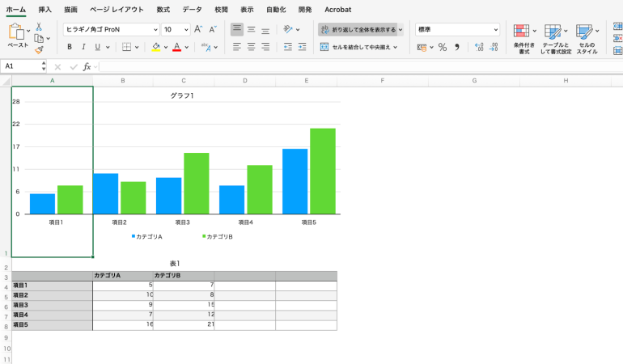The width and height of the screenshot is (623, 364).
Task: Select row 5 header
Action: tap(6, 297)
